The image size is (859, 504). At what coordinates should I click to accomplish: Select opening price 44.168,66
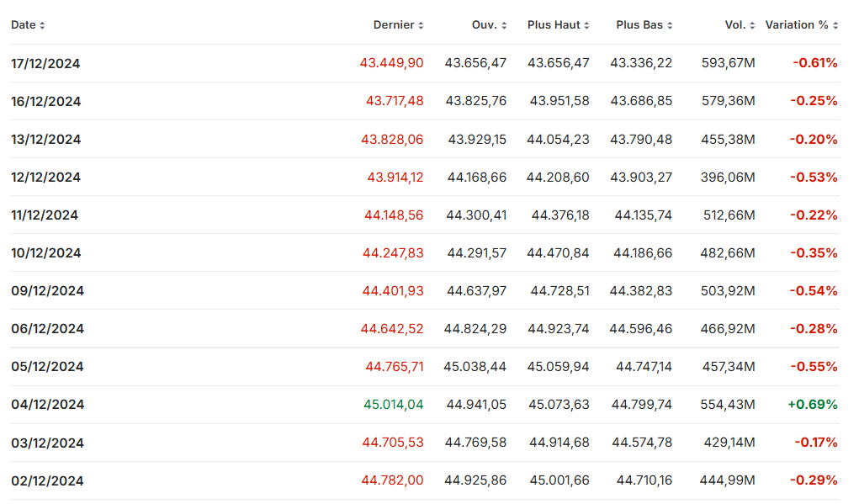tap(476, 177)
